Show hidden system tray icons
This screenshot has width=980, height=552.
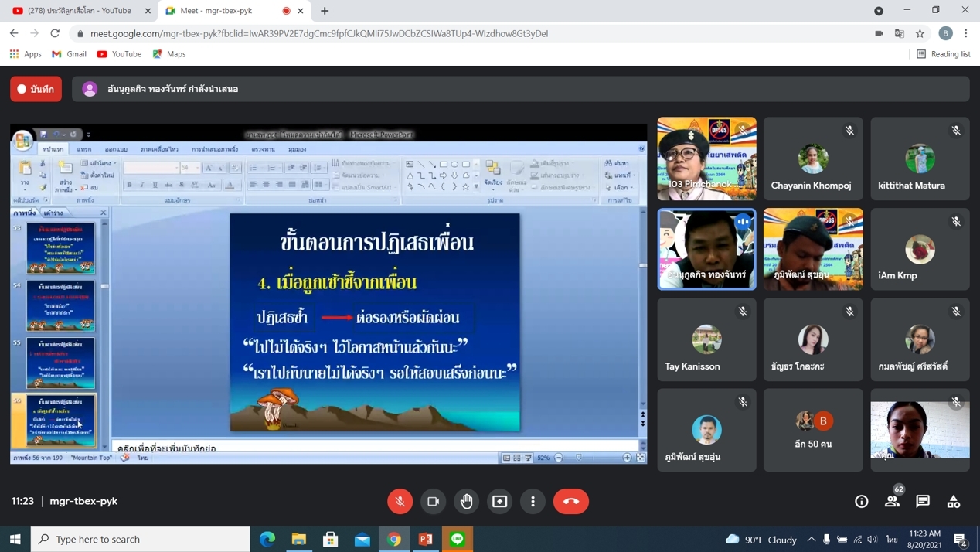point(811,539)
